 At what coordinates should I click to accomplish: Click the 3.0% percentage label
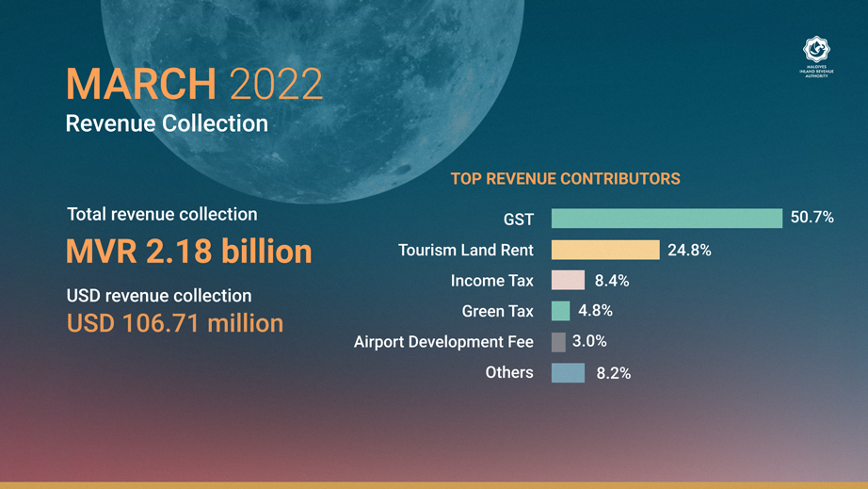589,341
